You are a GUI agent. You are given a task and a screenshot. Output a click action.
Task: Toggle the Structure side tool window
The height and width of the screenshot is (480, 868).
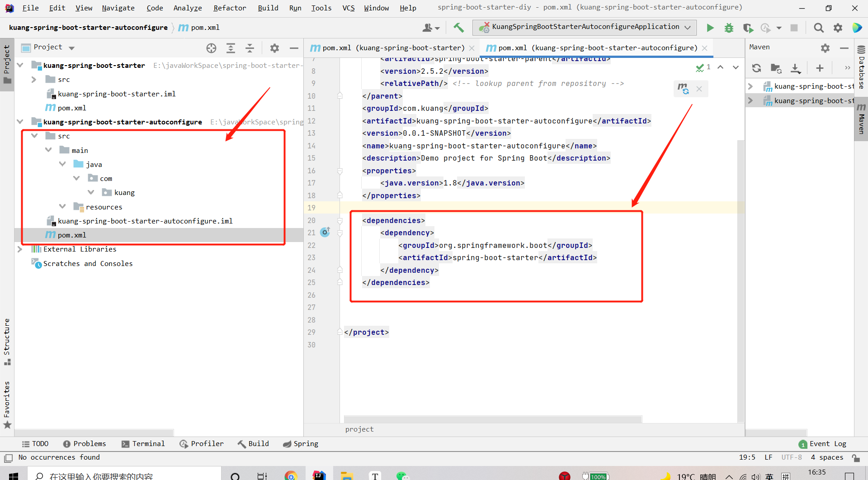(x=7, y=342)
